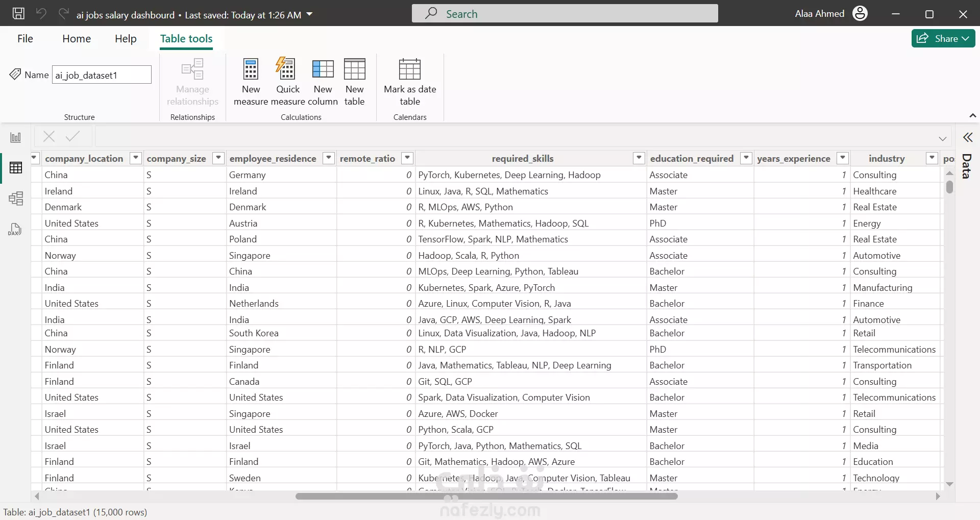
Task: Click the New table icon
Action: tap(355, 69)
